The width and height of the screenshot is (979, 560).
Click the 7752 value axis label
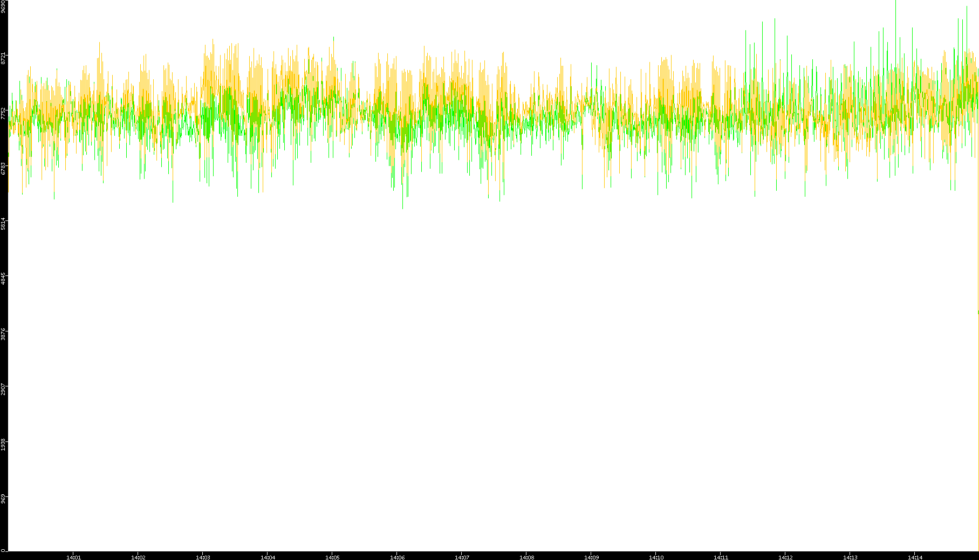(x=3, y=113)
